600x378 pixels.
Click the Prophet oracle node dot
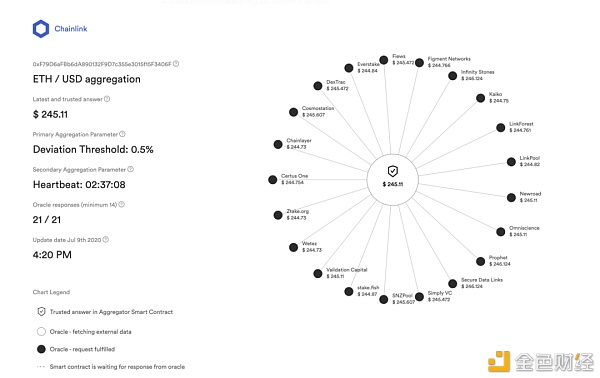coord(481,261)
